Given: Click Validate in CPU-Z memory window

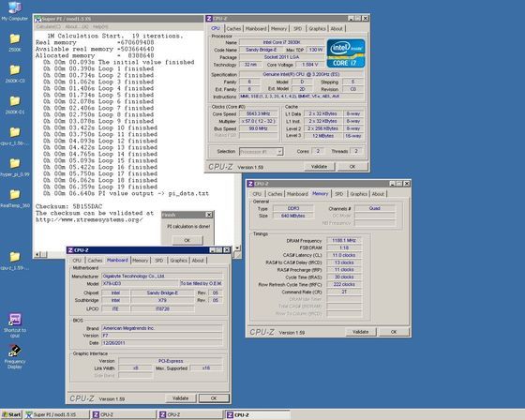Looking at the screenshot, I should click(x=361, y=332).
